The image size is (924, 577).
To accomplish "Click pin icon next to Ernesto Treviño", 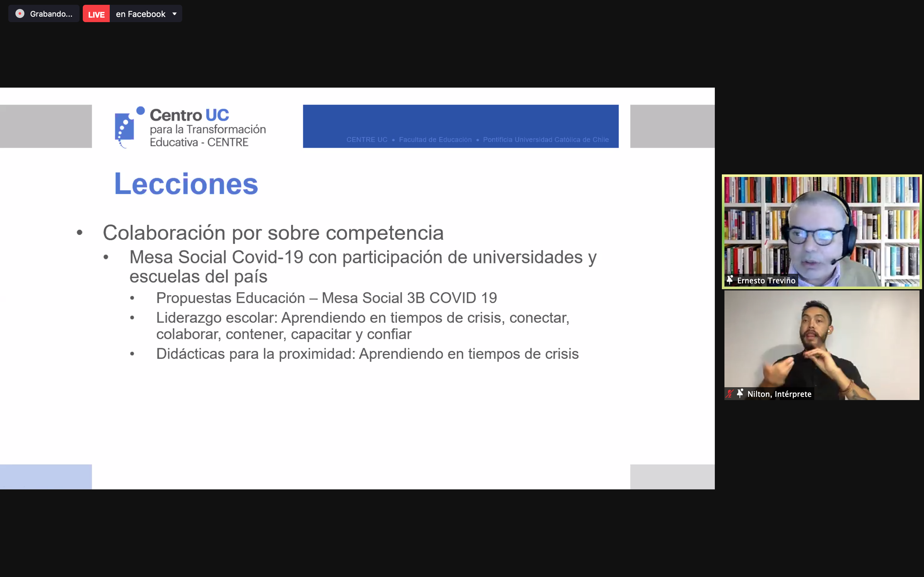I will click(x=730, y=280).
